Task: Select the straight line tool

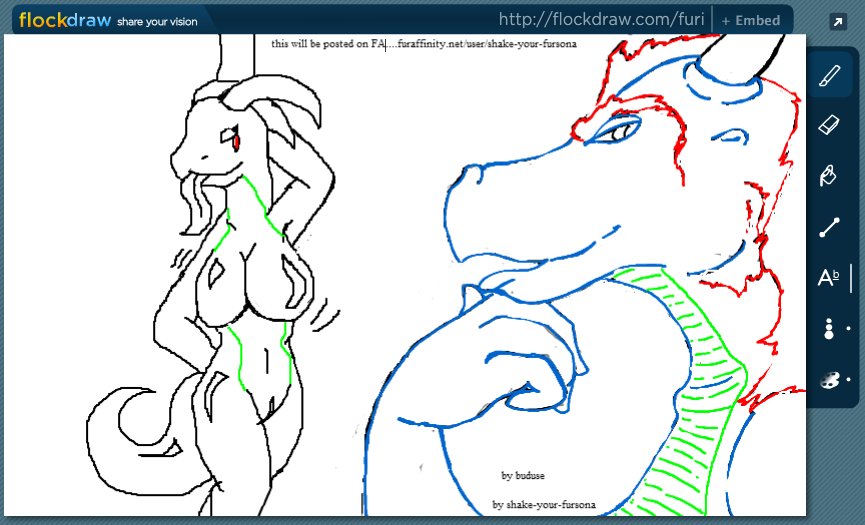Action: tap(829, 227)
